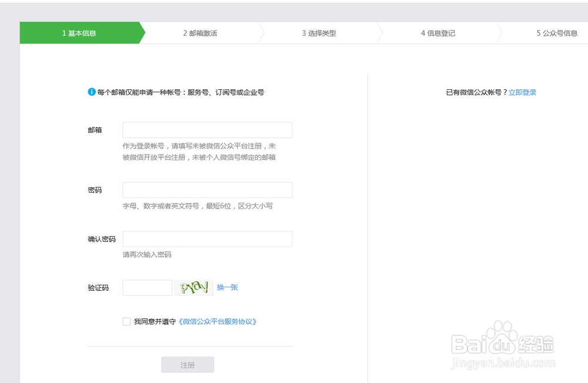
Task: Click the 密码 field label
Action: click(95, 190)
